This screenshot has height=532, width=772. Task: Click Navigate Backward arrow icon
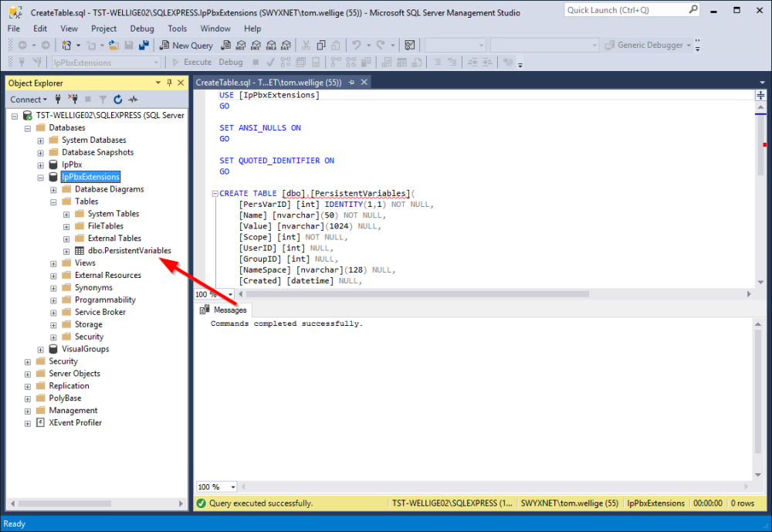[22, 46]
